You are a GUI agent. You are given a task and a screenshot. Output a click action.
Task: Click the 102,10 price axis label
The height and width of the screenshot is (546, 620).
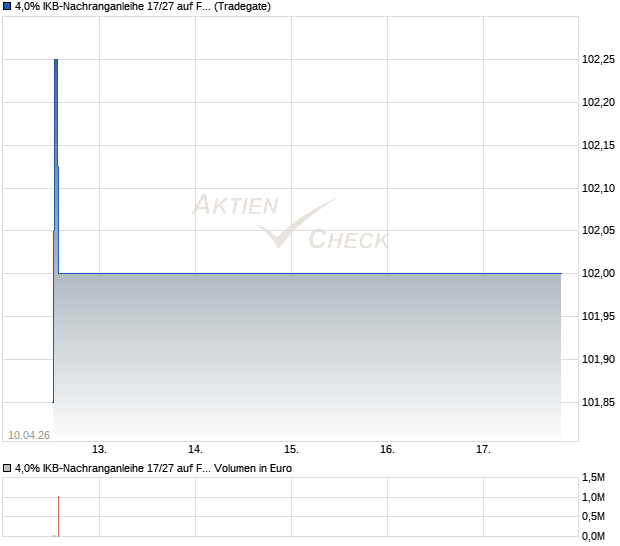coord(598,188)
